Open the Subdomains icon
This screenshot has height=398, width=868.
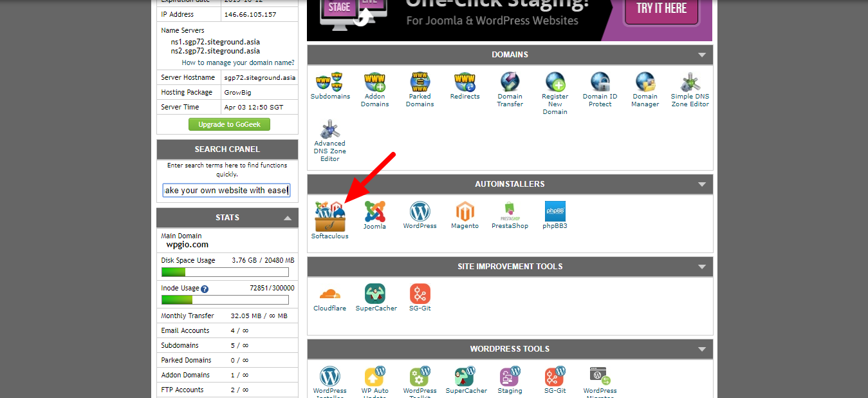(x=330, y=81)
